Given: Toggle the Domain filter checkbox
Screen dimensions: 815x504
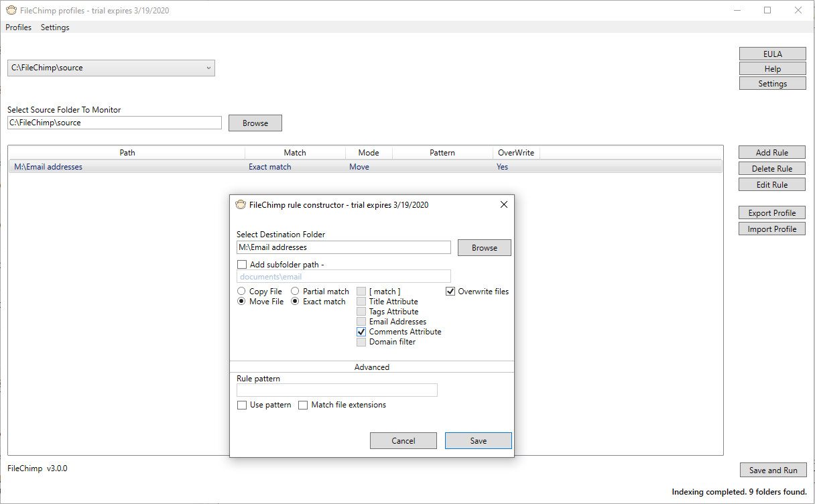Looking at the screenshot, I should coord(361,342).
